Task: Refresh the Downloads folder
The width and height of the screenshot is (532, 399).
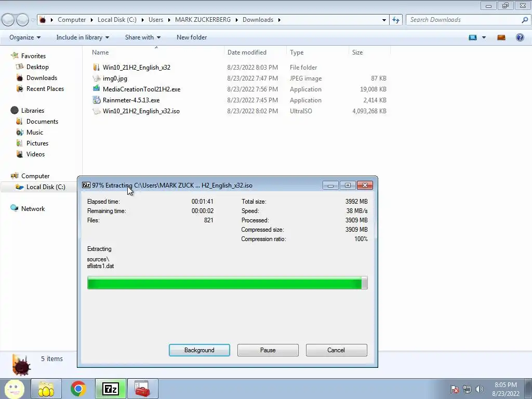Action: 395,20
